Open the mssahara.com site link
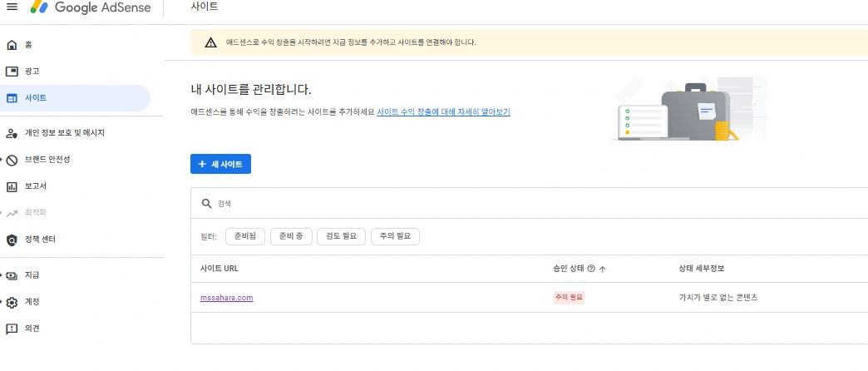The image size is (868, 371). pyautogui.click(x=226, y=298)
